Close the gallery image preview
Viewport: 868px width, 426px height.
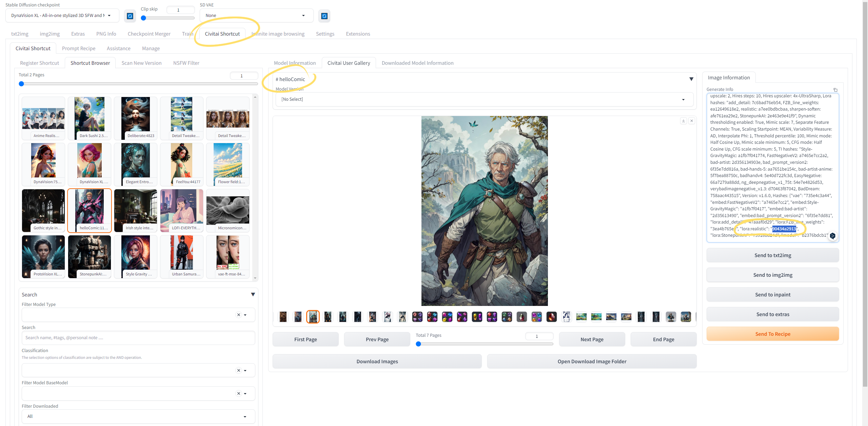tap(692, 121)
